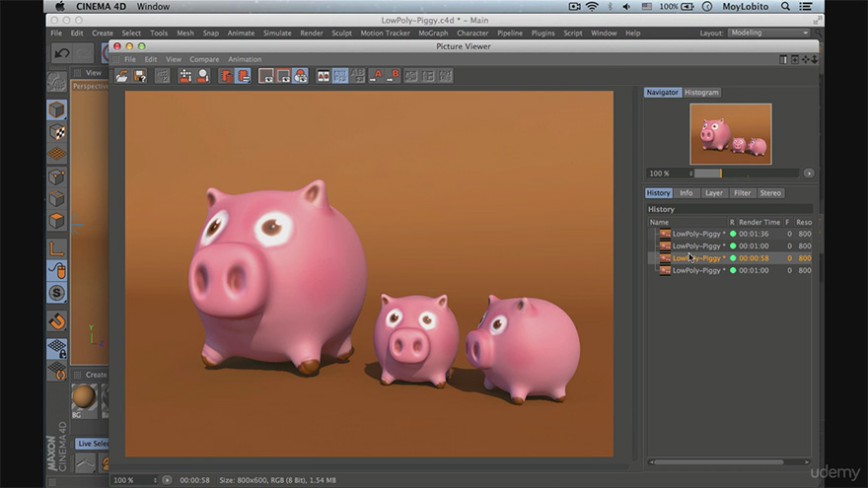Select the Polygons mode icon
The width and height of the screenshot is (868, 488).
[57, 221]
